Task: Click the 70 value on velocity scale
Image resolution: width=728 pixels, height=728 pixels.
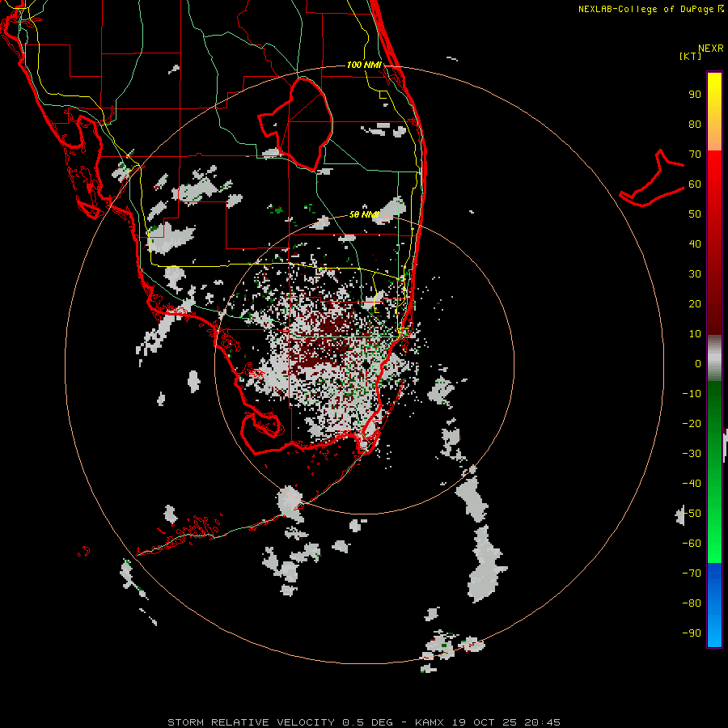Action: tap(695, 154)
